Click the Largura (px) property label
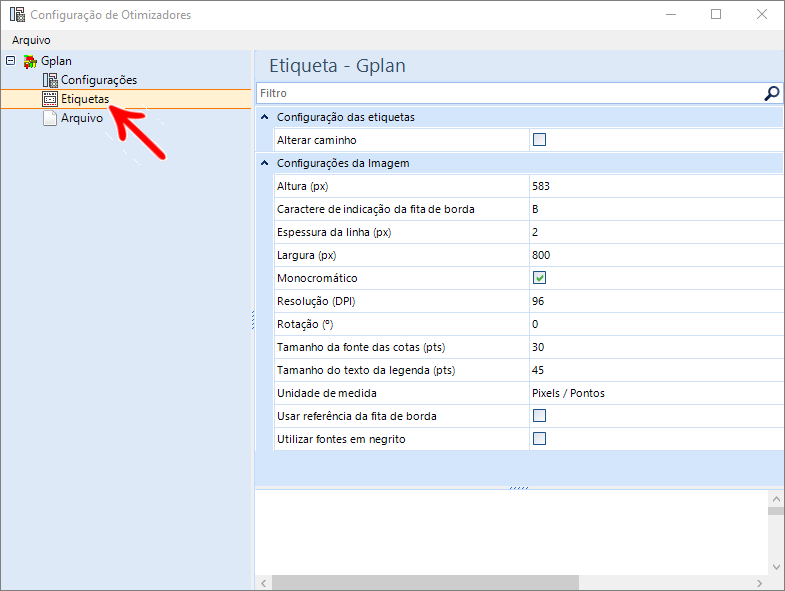The width and height of the screenshot is (785, 591). point(306,255)
